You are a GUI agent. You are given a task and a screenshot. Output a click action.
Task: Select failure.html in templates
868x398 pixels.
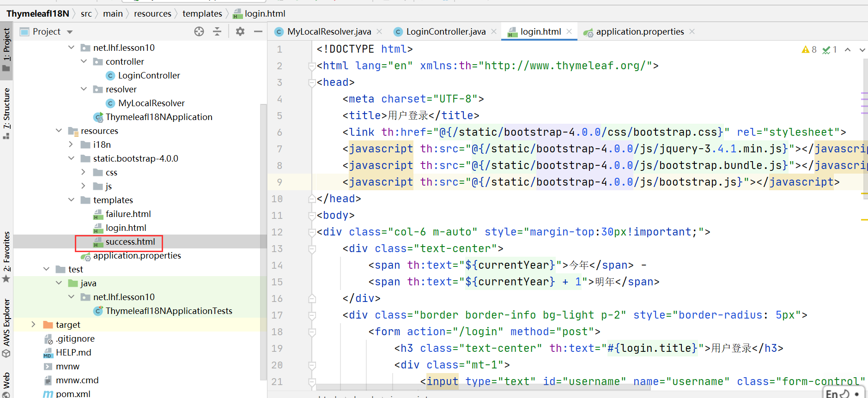click(128, 214)
